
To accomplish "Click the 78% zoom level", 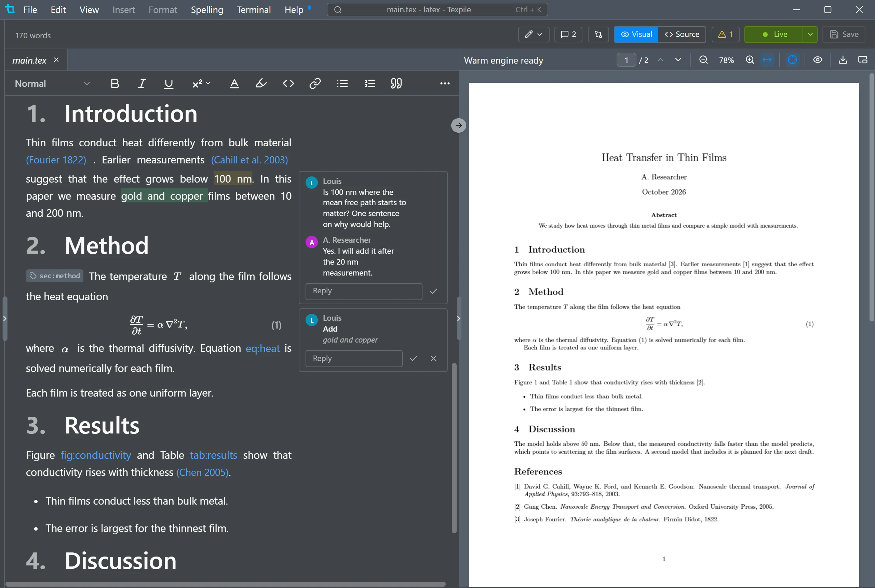I will pyautogui.click(x=727, y=60).
